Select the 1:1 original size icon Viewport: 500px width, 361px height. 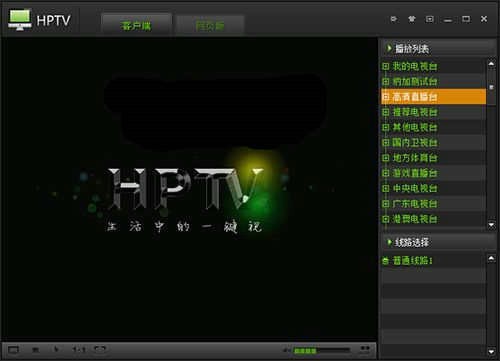tap(79, 349)
